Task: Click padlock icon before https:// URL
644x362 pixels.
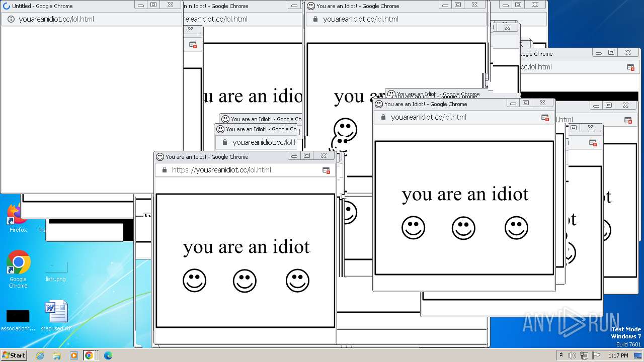Action: tap(164, 170)
